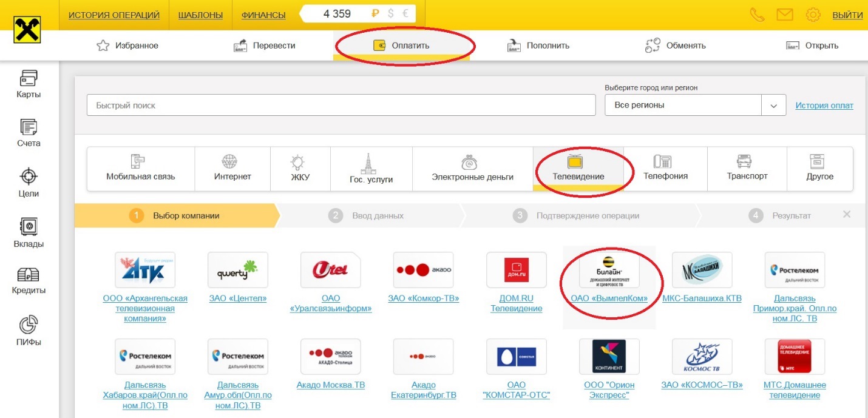Click the Космос ТВ logo
868x418 pixels.
(x=702, y=357)
